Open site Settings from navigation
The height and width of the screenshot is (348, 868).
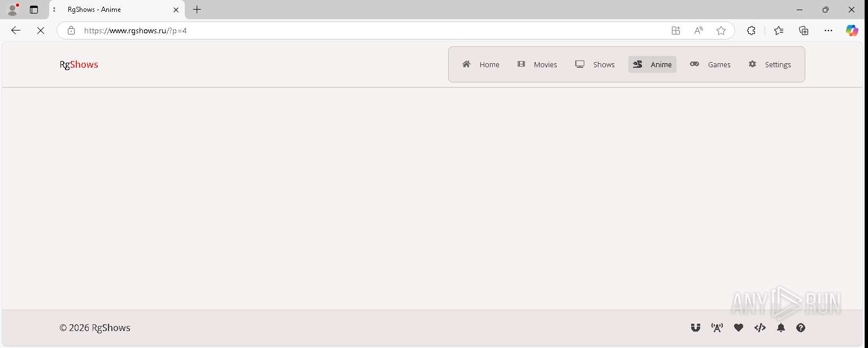pyautogui.click(x=770, y=64)
